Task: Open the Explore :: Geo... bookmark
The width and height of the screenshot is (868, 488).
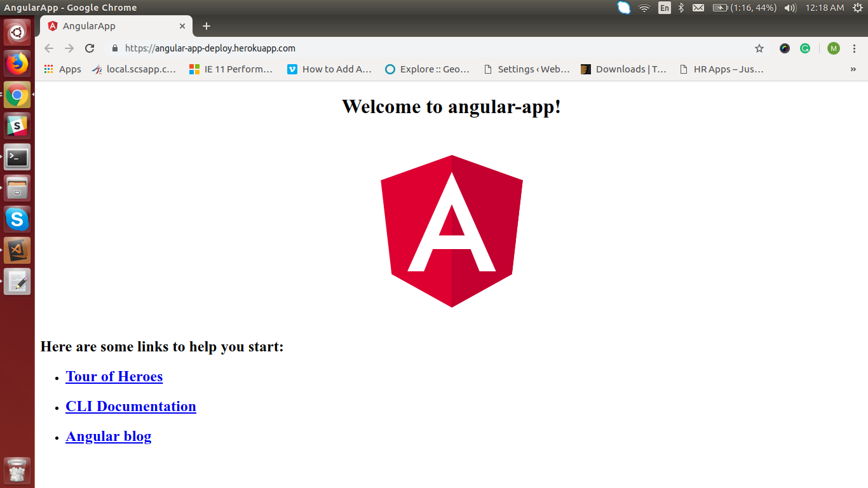Action: click(x=427, y=69)
